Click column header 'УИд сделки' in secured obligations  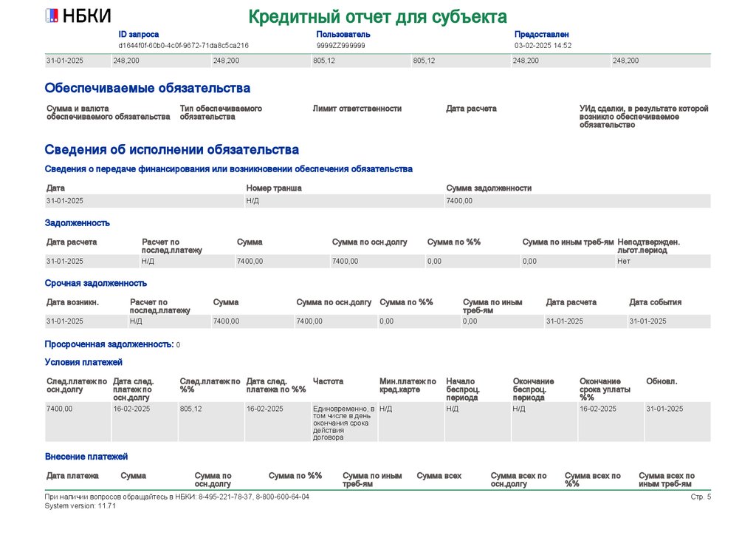click(644, 116)
